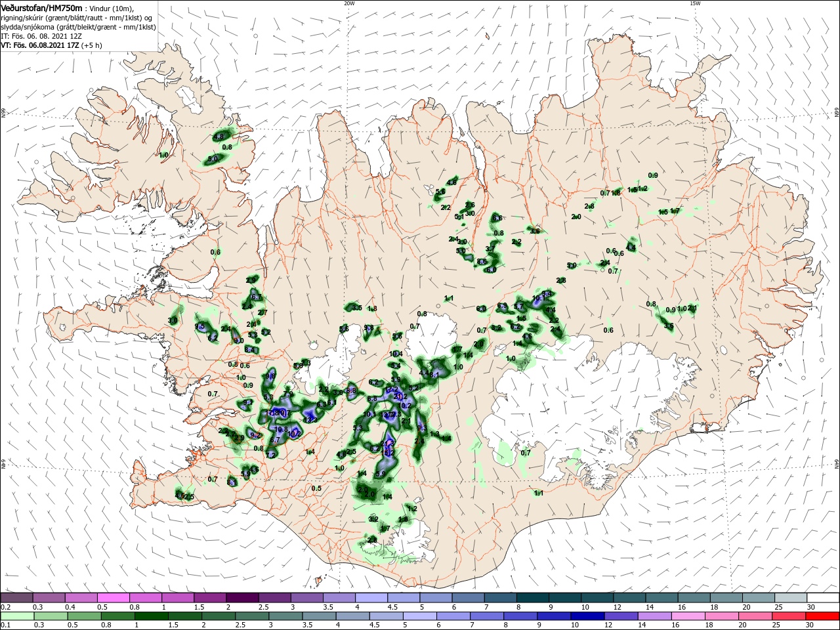Click the 10.4 precipitation value on the map
The height and width of the screenshot is (630, 840).
tap(395, 354)
